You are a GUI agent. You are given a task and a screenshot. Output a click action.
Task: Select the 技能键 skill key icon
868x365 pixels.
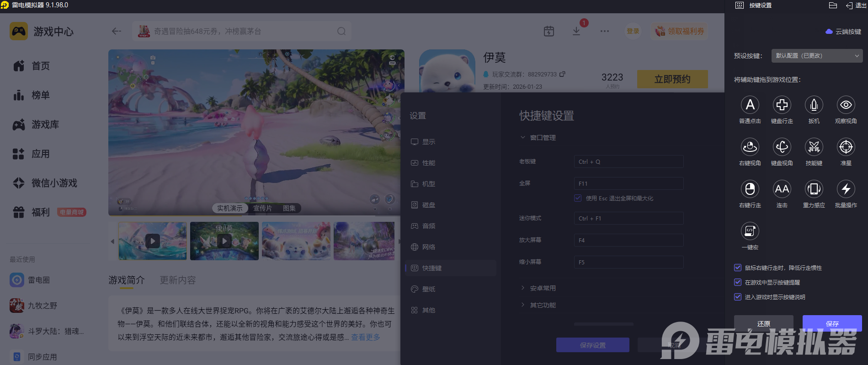[814, 147]
